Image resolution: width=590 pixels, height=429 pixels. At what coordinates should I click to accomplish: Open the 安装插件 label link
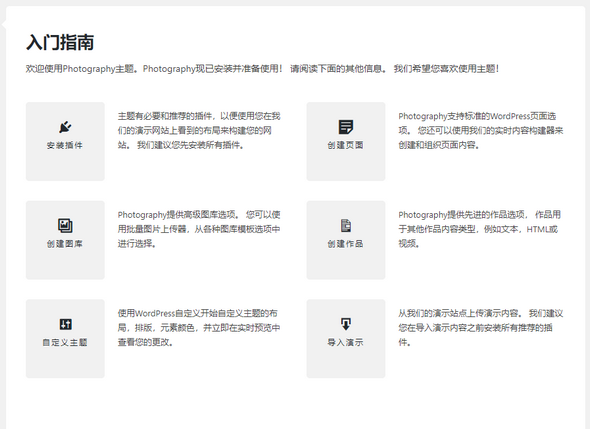click(x=65, y=145)
